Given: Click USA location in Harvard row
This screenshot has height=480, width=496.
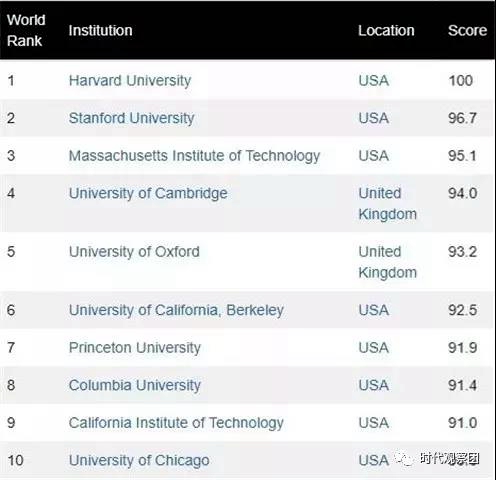Looking at the screenshot, I should tap(374, 81).
